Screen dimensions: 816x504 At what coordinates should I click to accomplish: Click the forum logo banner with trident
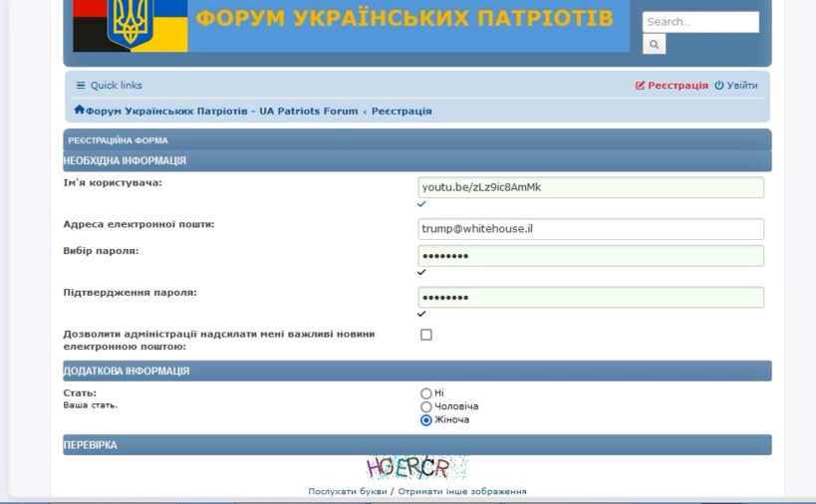(351, 26)
